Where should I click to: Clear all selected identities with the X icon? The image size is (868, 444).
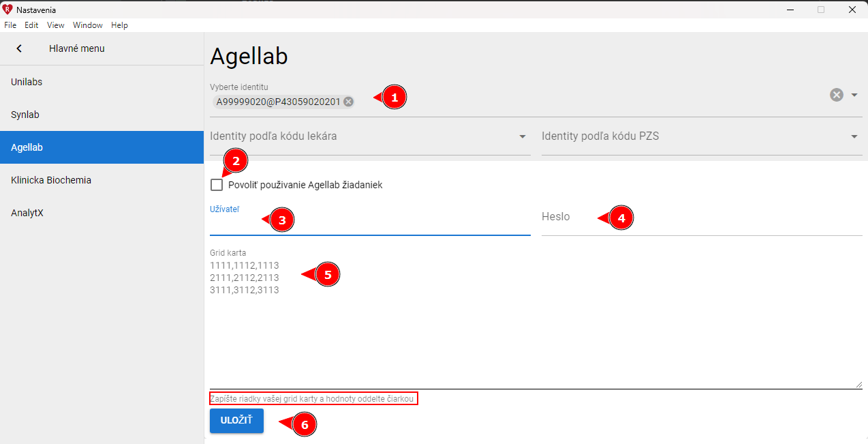pos(837,95)
